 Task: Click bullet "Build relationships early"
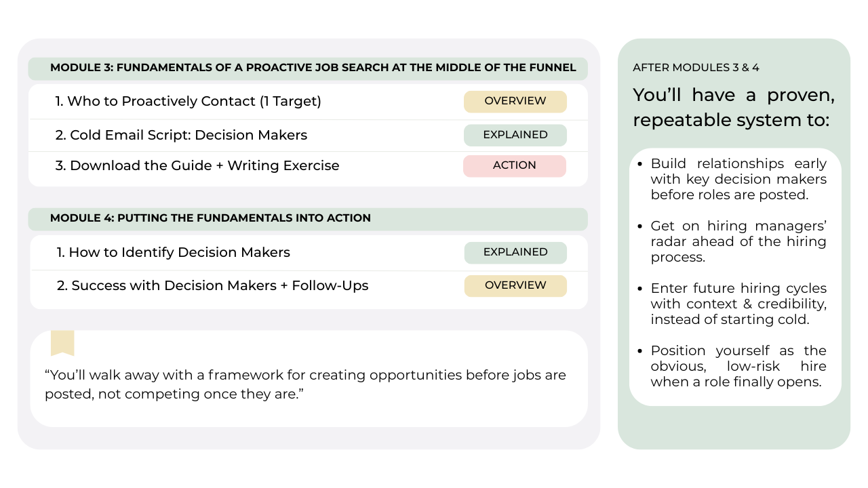tap(738, 179)
